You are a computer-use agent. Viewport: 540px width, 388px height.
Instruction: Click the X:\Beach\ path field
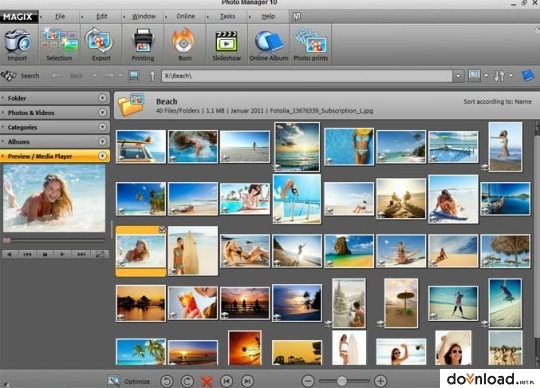pos(307,76)
